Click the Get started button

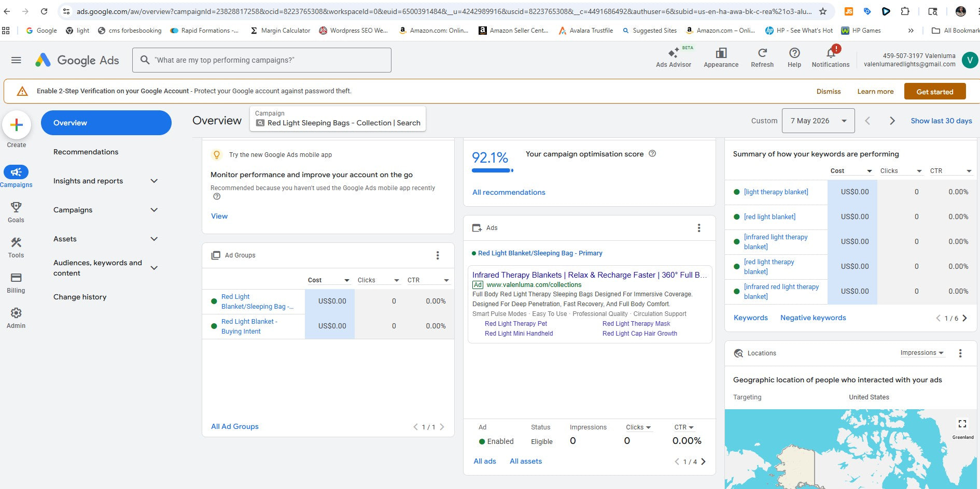[935, 92]
